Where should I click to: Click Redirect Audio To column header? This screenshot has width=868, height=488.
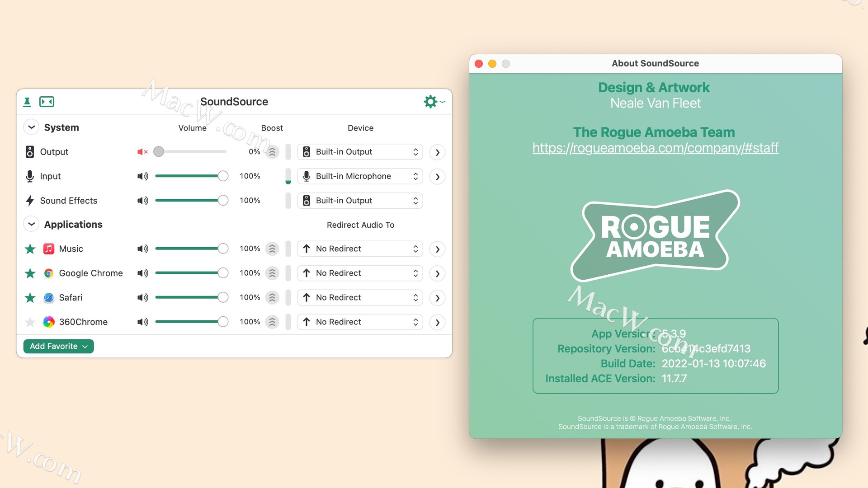[360, 225]
